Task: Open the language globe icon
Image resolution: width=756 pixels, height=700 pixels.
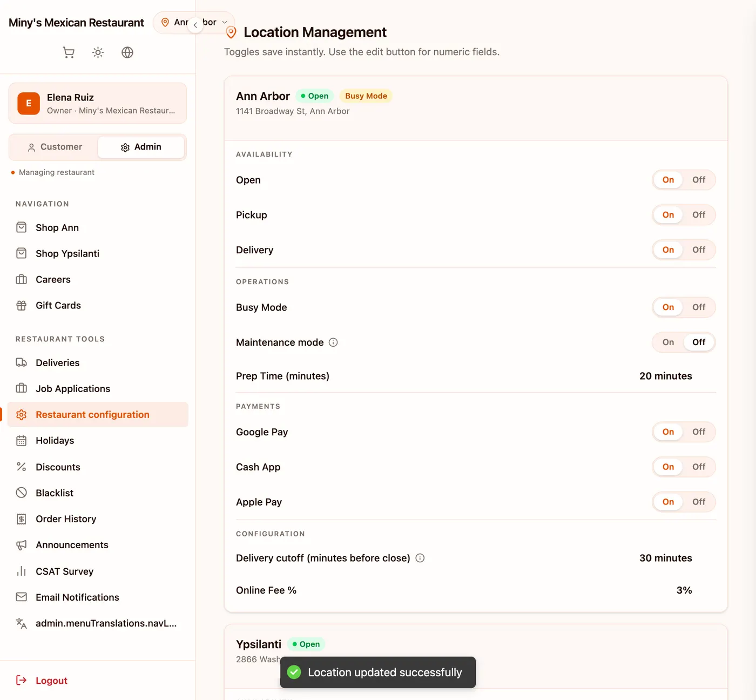Action: (x=127, y=52)
